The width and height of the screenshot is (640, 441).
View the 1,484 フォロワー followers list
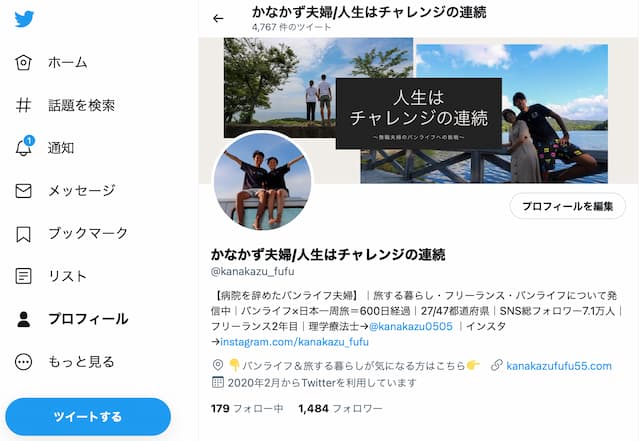click(x=340, y=408)
